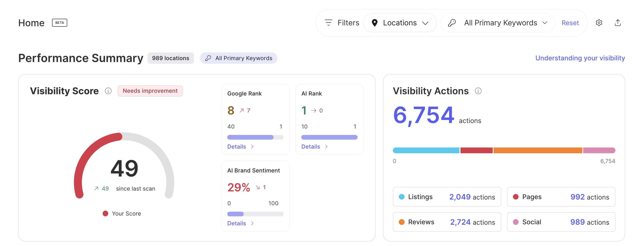Select the Pages 992 actions card
Viewport: 644px width, 246px height.
561,197
